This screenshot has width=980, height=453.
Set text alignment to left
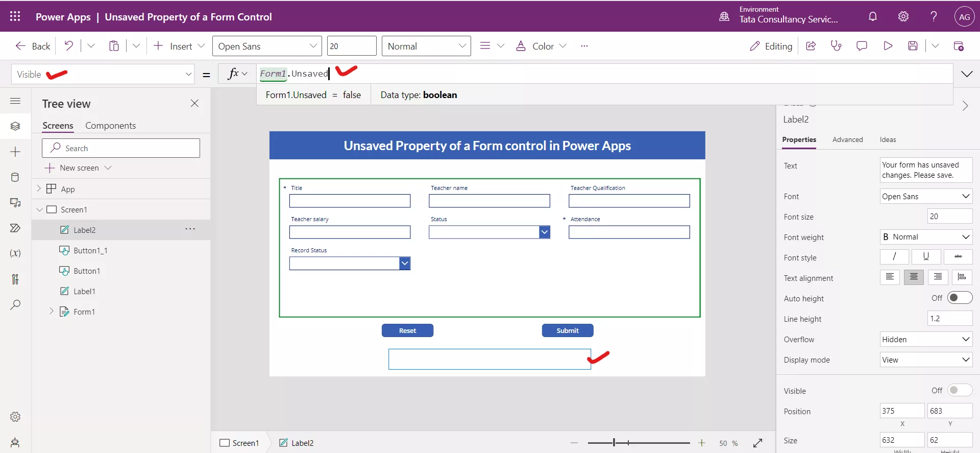pos(890,277)
